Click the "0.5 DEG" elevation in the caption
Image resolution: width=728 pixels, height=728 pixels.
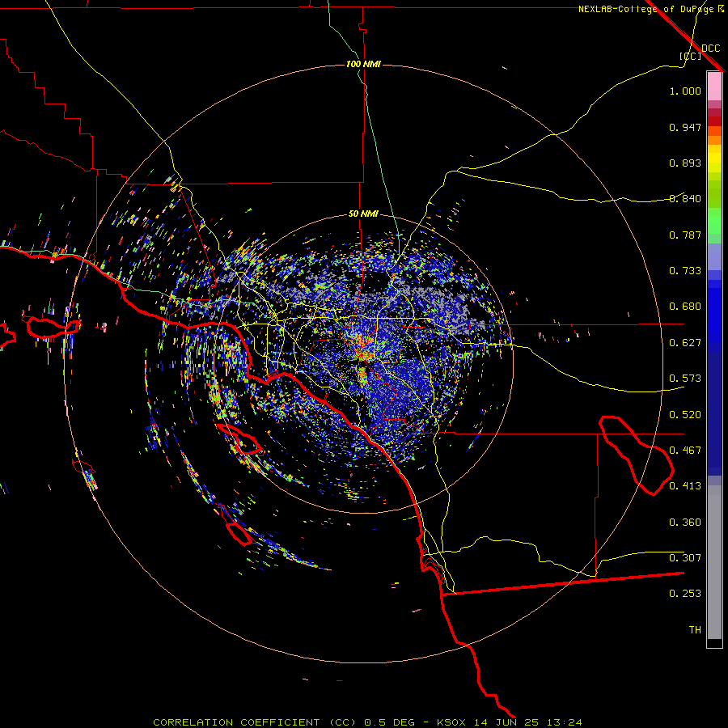point(390,722)
